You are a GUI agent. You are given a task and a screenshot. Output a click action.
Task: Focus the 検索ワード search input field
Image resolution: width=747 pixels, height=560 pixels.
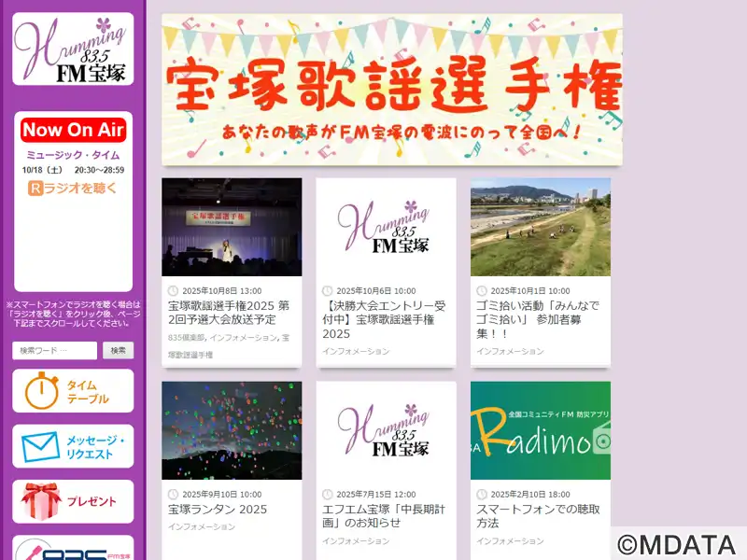coord(55,351)
